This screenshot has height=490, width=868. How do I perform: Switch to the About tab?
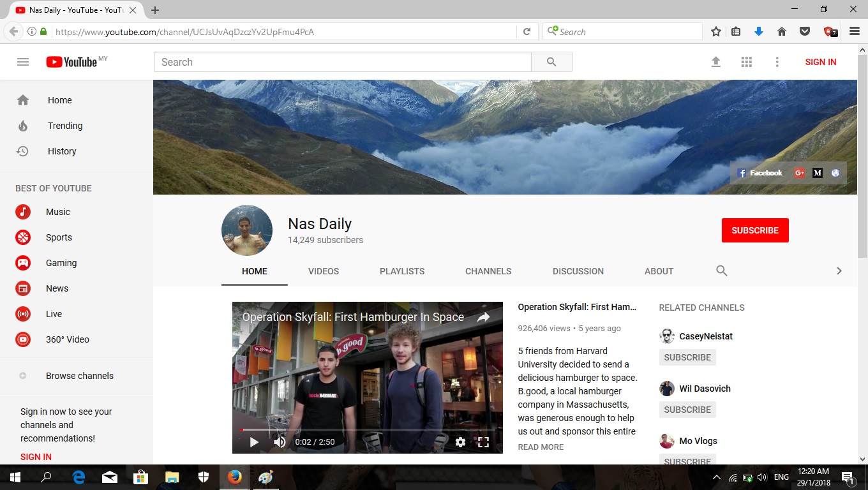coord(659,271)
